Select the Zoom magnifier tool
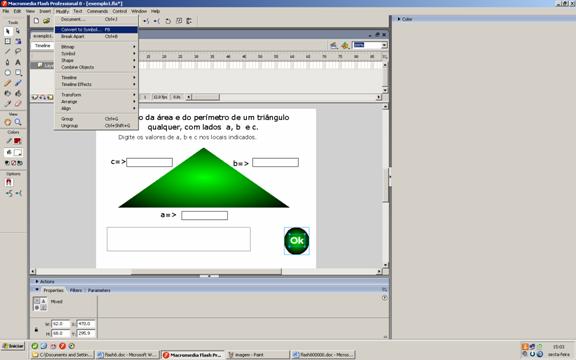576x360 pixels. (x=18, y=122)
